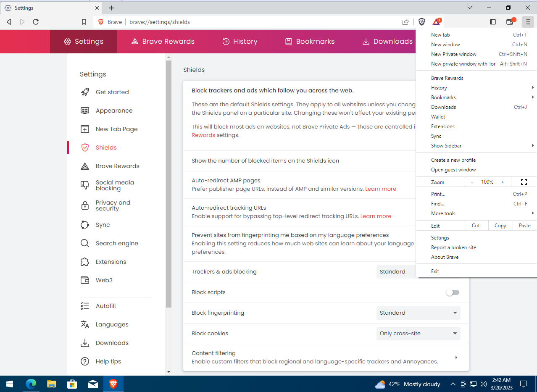Click the New Tab Page sidebar icon
The height and width of the screenshot is (392, 537).
click(x=85, y=129)
